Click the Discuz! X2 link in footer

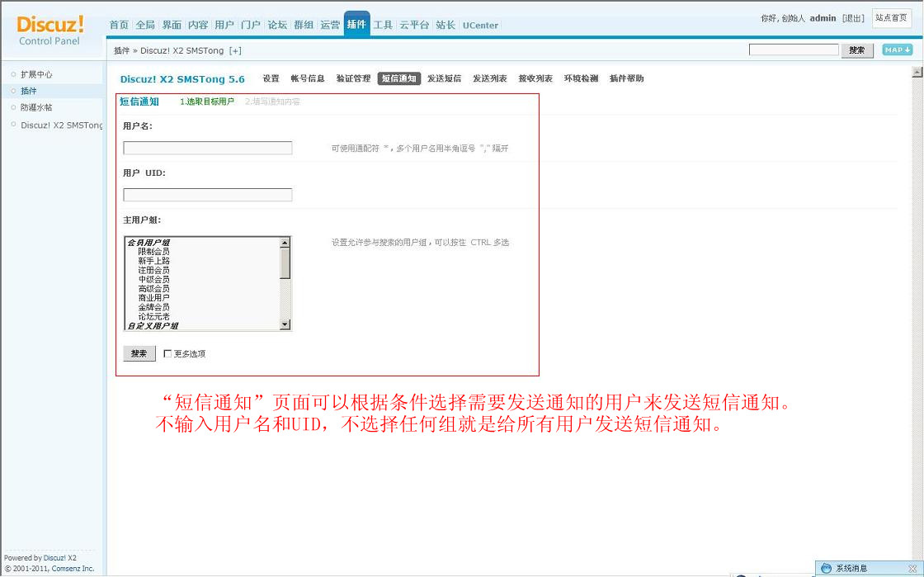[59, 557]
